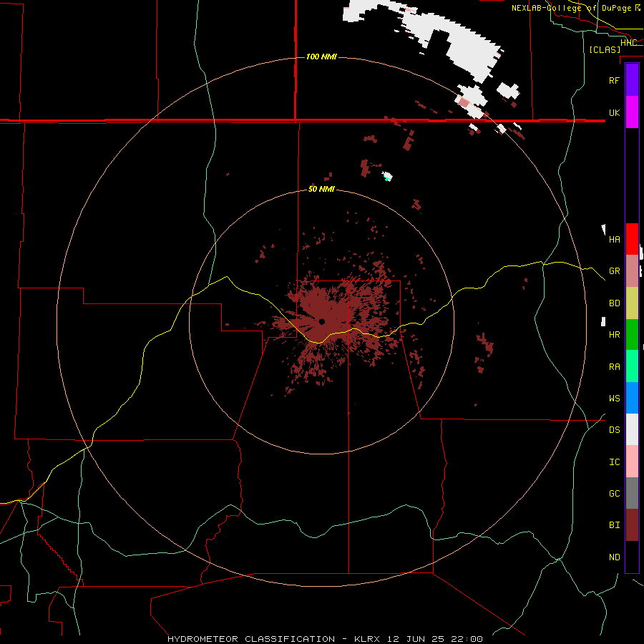
Task: Select the light pink IC legend swatch
Action: (x=632, y=462)
